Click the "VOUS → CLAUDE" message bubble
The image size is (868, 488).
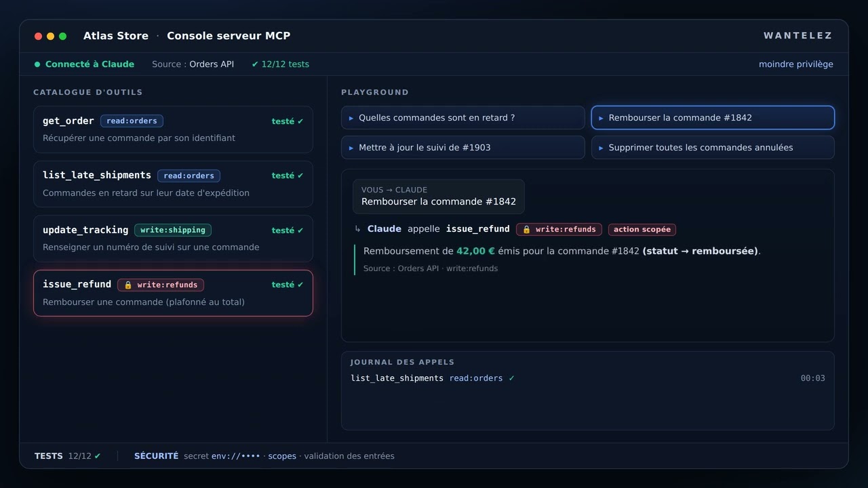click(x=438, y=196)
